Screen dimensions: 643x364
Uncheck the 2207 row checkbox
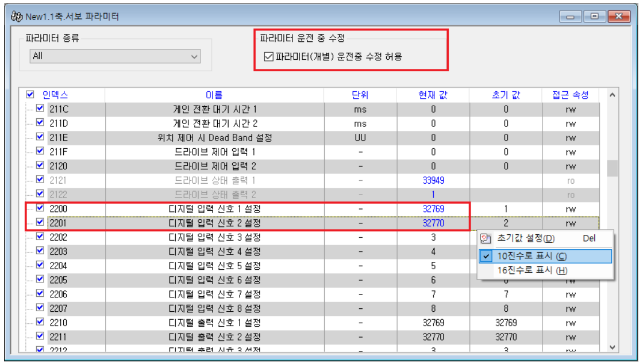40,308
